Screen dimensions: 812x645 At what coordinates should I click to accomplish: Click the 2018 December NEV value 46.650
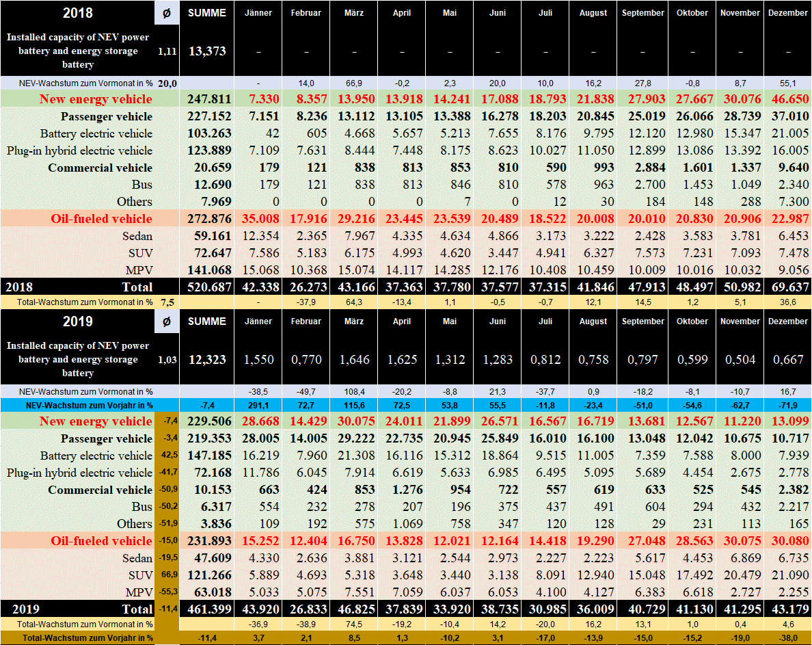pos(787,99)
